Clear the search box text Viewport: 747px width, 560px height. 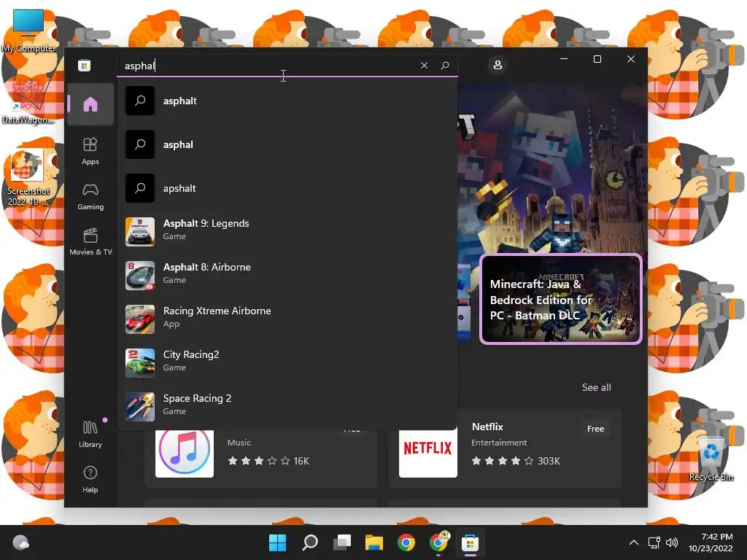coord(424,65)
